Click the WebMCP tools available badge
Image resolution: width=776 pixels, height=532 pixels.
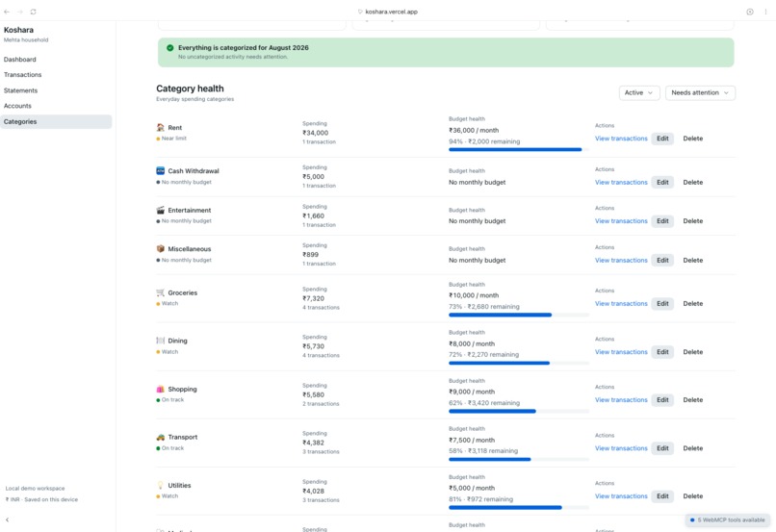(x=727, y=520)
